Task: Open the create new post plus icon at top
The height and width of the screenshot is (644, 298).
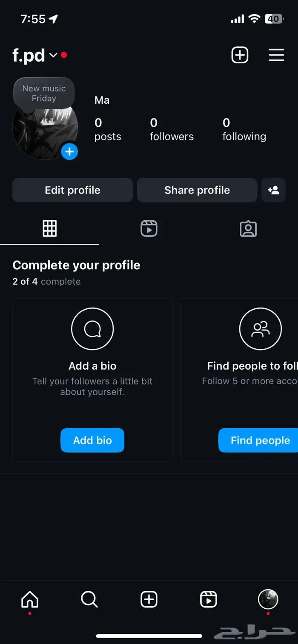Action: (x=240, y=55)
